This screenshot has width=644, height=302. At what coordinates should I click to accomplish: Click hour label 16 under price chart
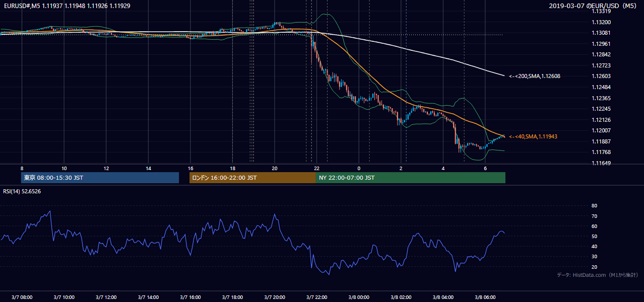[190, 168]
